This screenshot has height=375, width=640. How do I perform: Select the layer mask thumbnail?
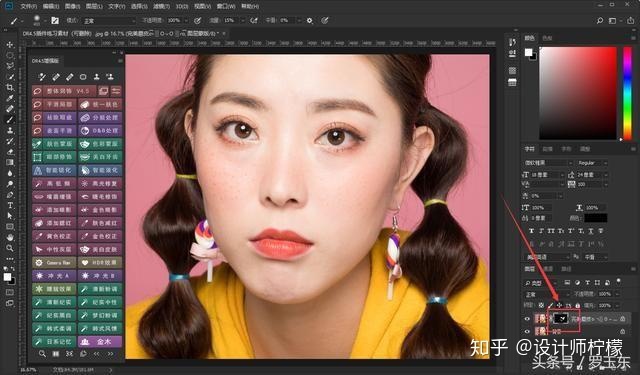pyautogui.click(x=560, y=318)
